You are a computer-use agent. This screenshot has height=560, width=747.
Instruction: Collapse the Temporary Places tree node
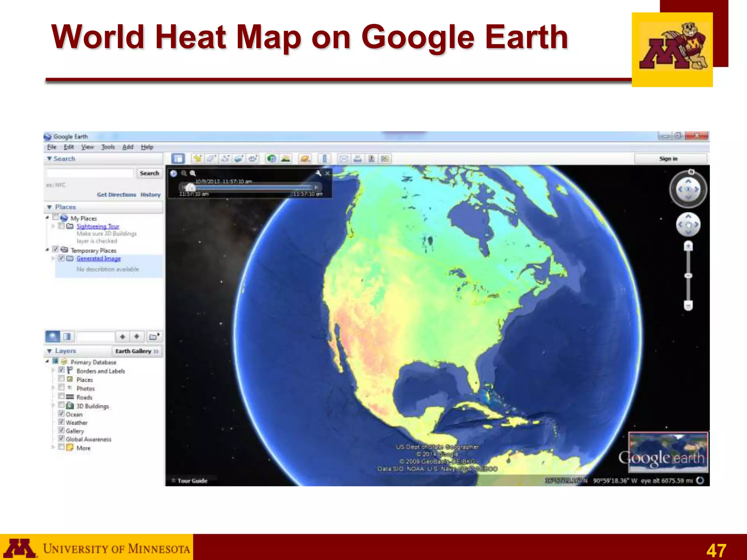[x=47, y=250]
